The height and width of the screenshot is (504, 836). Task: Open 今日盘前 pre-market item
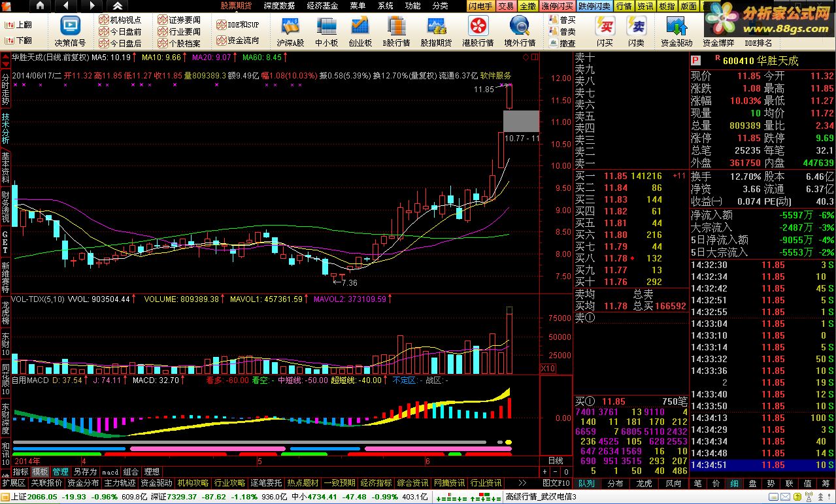pyautogui.click(x=120, y=32)
